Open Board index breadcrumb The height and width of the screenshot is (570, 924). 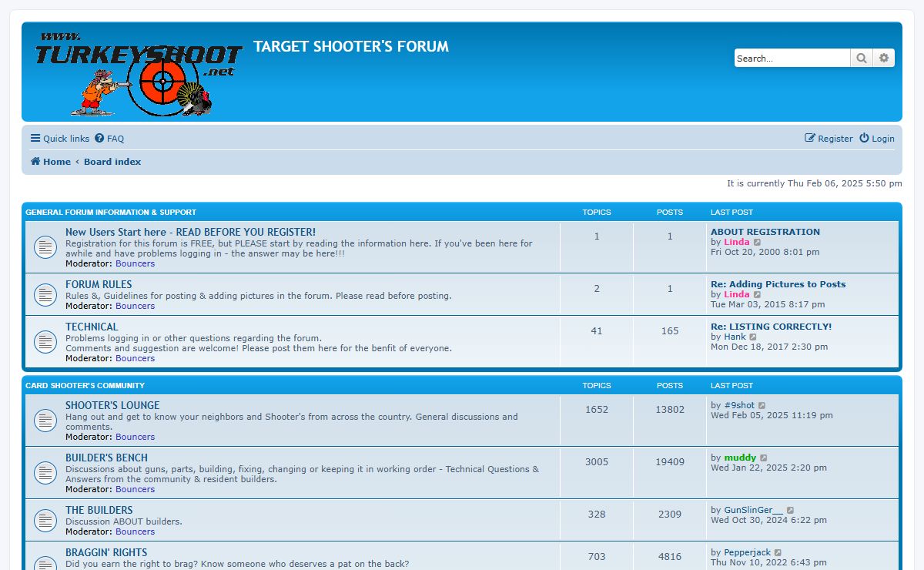pos(112,162)
